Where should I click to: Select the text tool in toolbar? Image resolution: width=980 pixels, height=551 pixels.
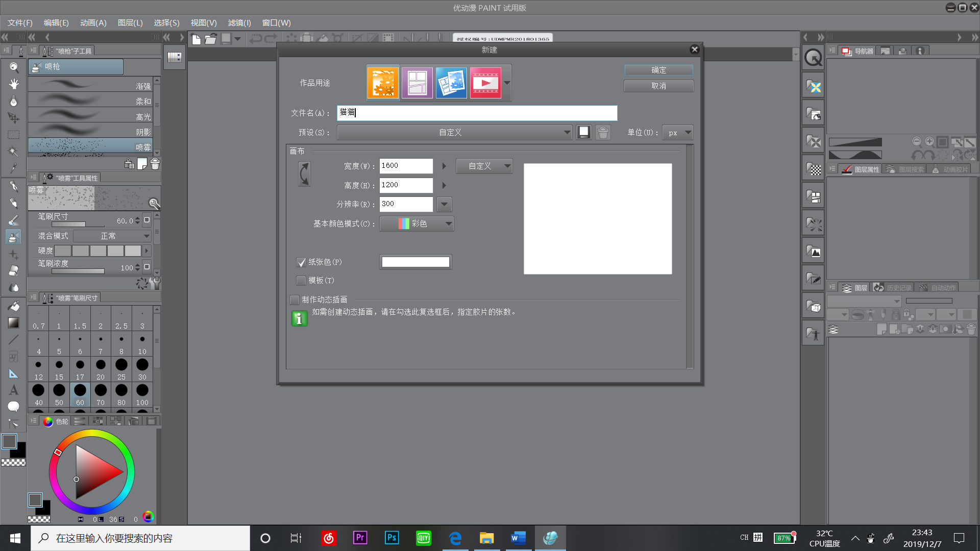click(x=14, y=390)
